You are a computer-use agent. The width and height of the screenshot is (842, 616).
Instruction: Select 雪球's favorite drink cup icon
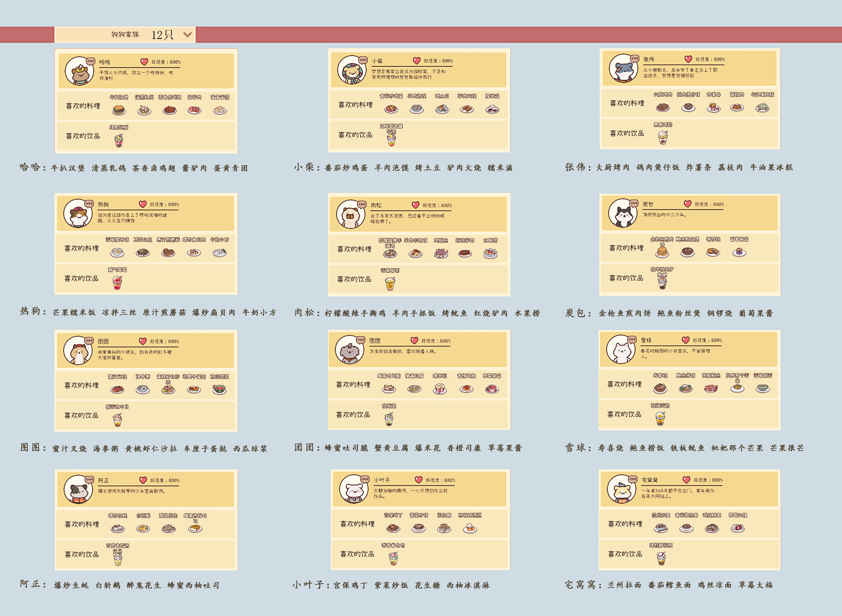pyautogui.click(x=660, y=418)
